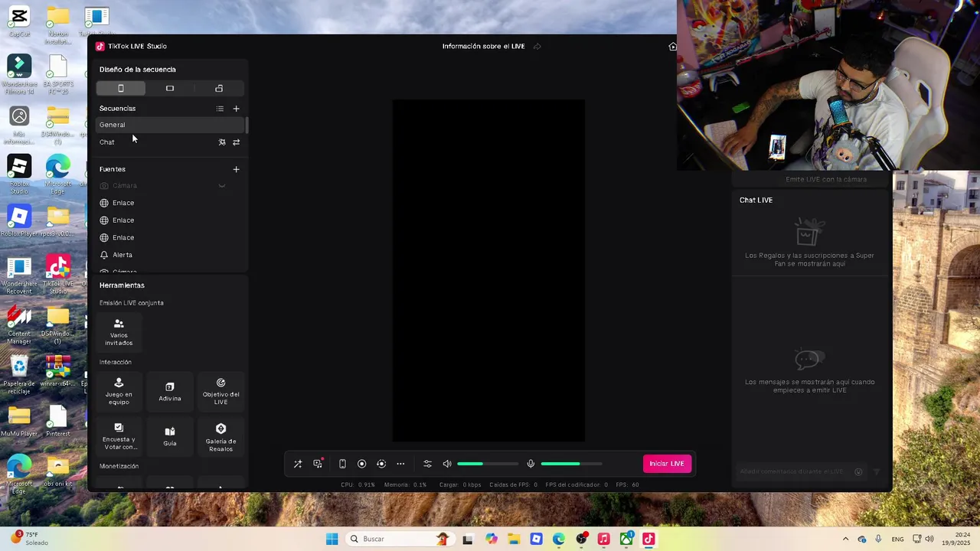Open Wondershare Filmora desktop shortcut

(x=19, y=74)
